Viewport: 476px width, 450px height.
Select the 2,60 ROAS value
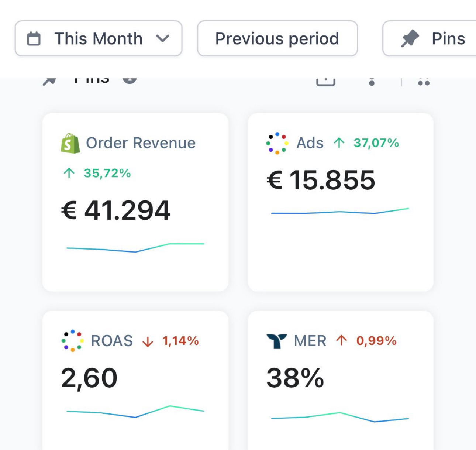point(89,378)
